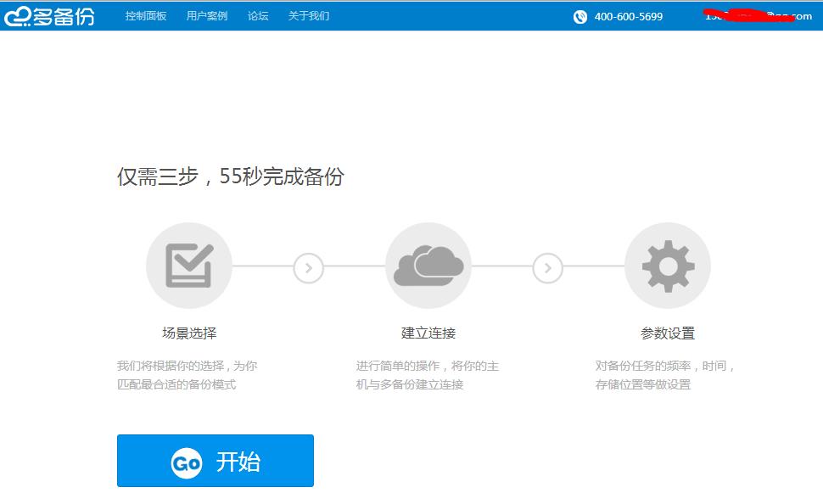
Task: Click the 400-600-5699 phone number
Action: click(x=628, y=17)
